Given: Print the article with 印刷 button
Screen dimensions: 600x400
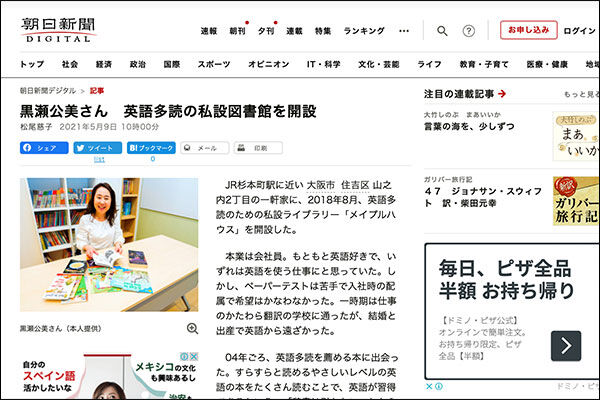Looking at the screenshot, I should coord(258,148).
